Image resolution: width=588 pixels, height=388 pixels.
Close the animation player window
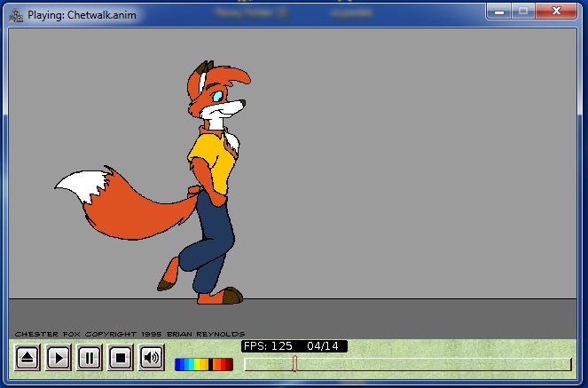tap(556, 12)
